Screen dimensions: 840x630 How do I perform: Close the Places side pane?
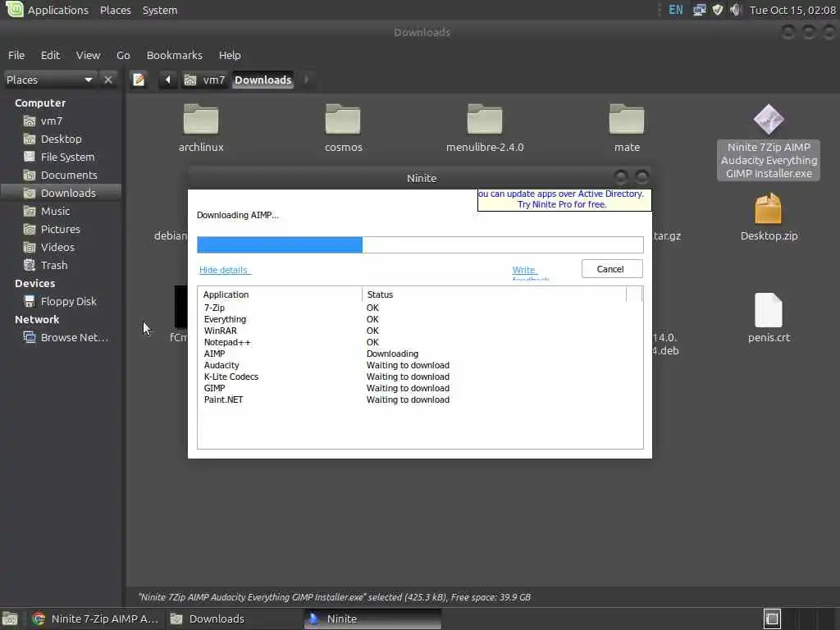tap(108, 80)
